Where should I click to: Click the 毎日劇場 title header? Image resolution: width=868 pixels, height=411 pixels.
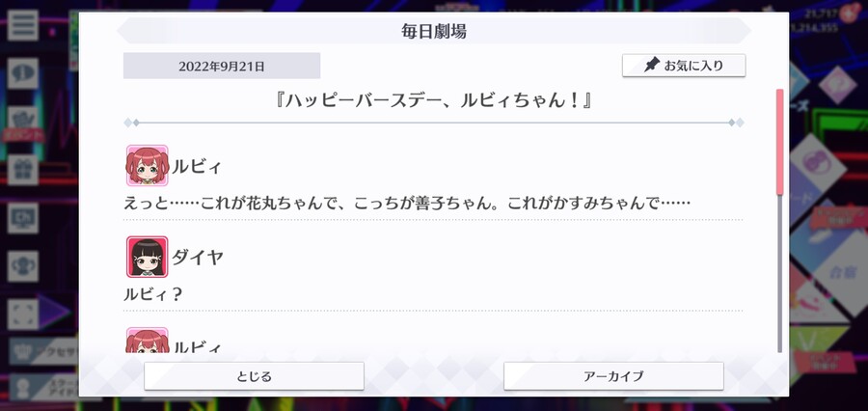(x=433, y=31)
